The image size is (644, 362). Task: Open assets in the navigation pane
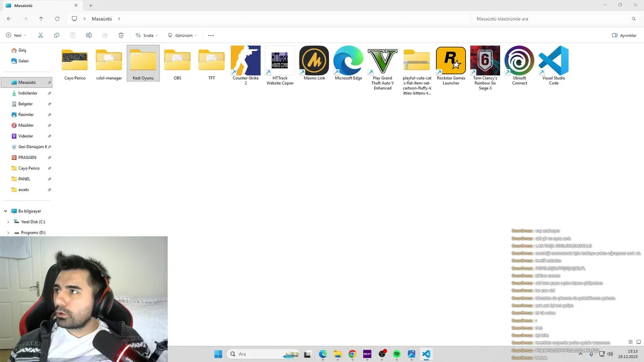[23, 190]
